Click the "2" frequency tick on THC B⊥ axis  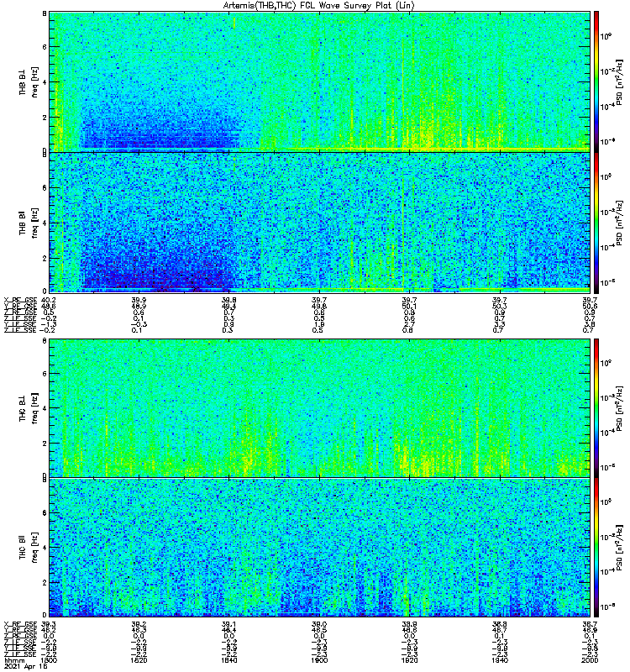click(45, 444)
